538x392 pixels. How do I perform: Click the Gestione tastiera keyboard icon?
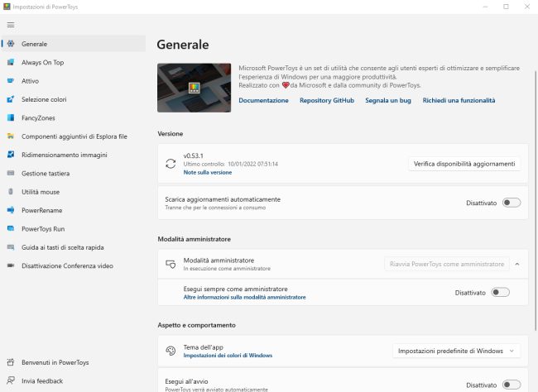click(11, 173)
